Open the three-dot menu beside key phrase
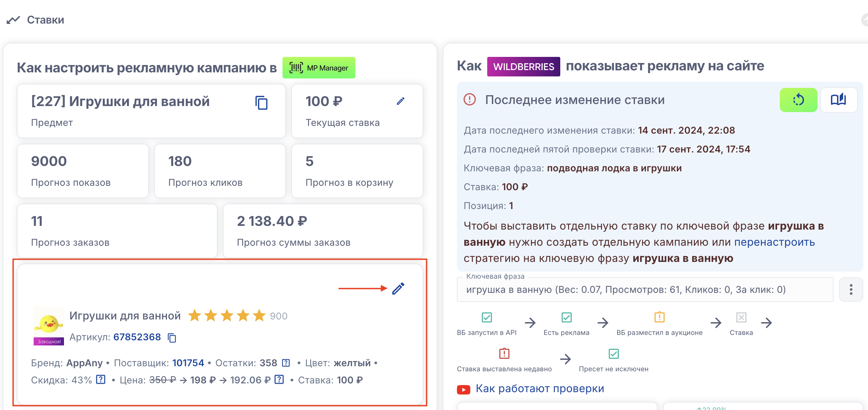868x410 pixels. point(850,289)
